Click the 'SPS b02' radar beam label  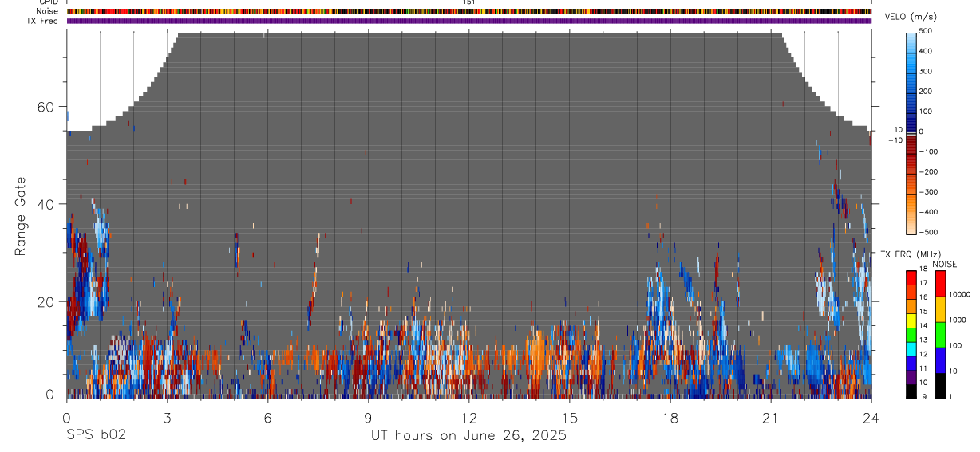pos(96,435)
